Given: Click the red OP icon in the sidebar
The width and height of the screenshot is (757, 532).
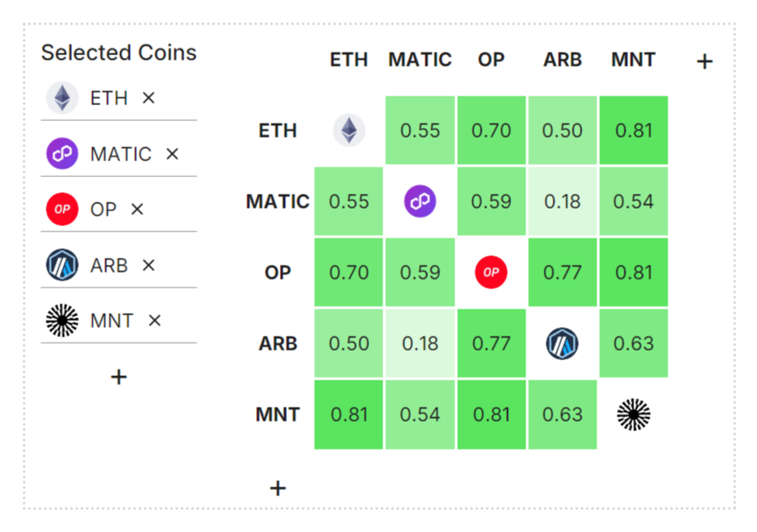Looking at the screenshot, I should click(x=62, y=209).
